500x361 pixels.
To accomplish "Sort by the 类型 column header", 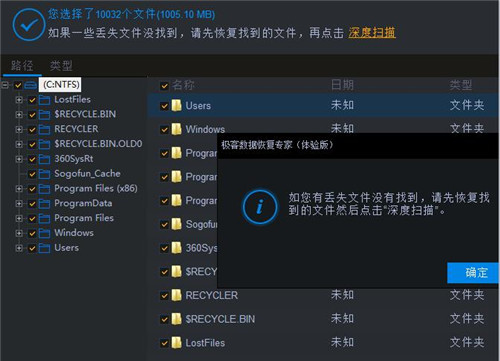I will [x=461, y=85].
